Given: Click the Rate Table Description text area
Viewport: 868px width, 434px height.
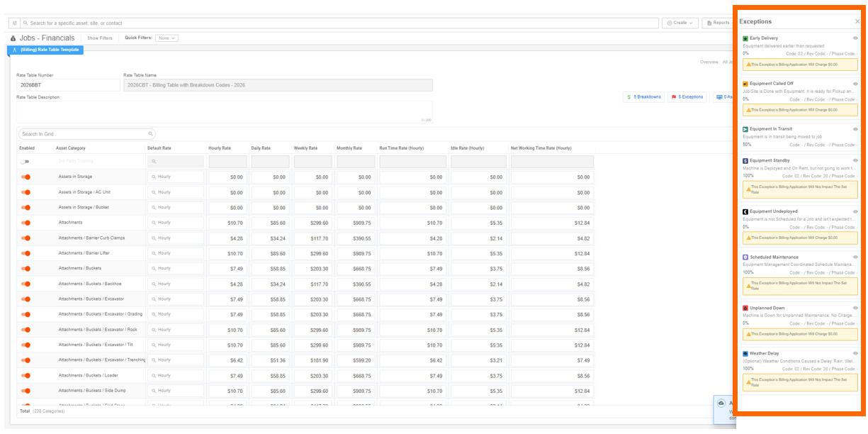Looking at the screenshot, I should pos(225,112).
